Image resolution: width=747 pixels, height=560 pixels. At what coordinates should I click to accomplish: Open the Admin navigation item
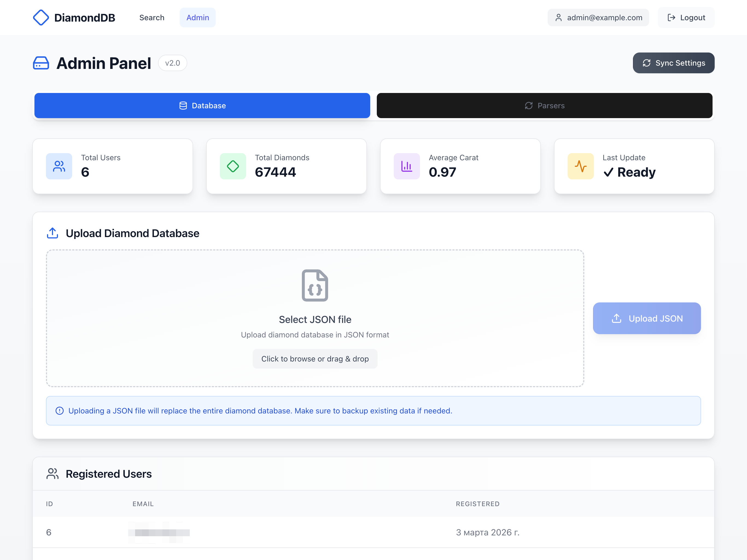click(198, 17)
